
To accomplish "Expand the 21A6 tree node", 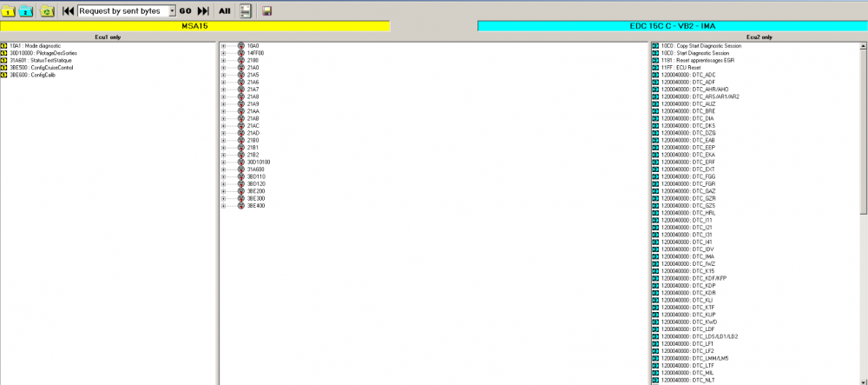I will (224, 82).
